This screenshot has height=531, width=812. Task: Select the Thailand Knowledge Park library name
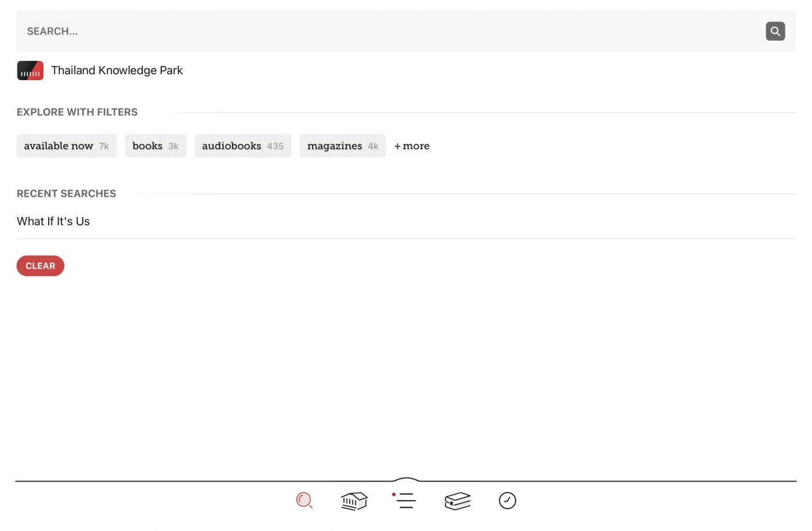coord(117,71)
